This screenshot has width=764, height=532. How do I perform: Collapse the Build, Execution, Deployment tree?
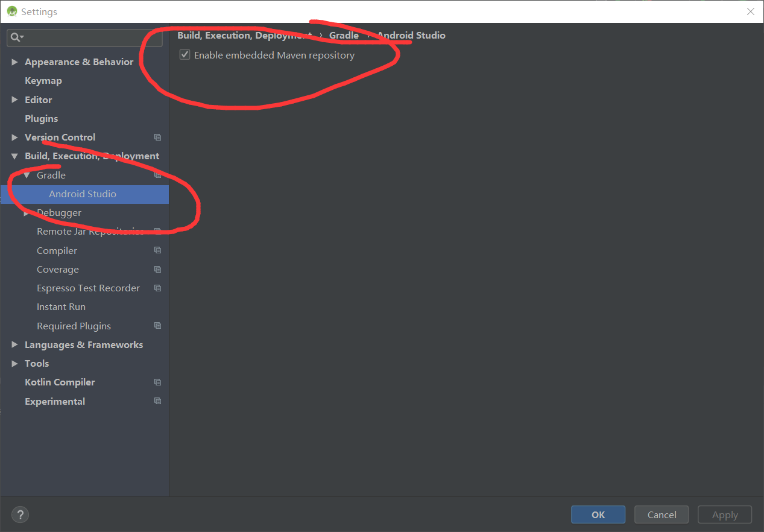(14, 156)
